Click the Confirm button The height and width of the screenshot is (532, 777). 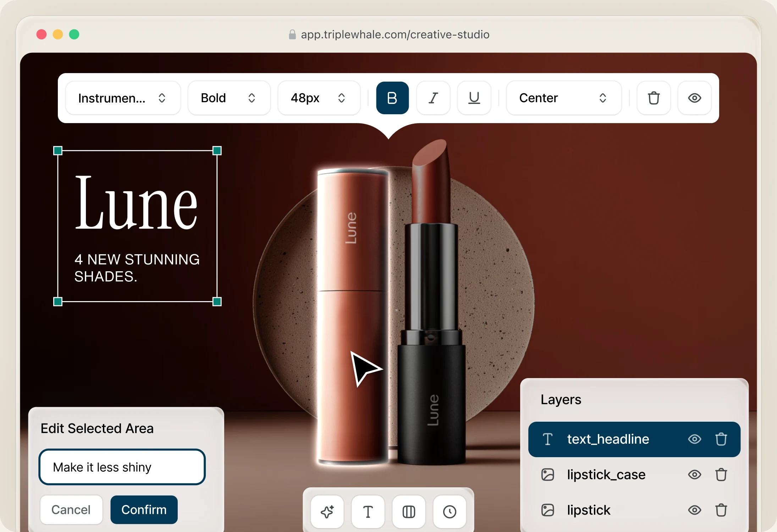(x=144, y=510)
